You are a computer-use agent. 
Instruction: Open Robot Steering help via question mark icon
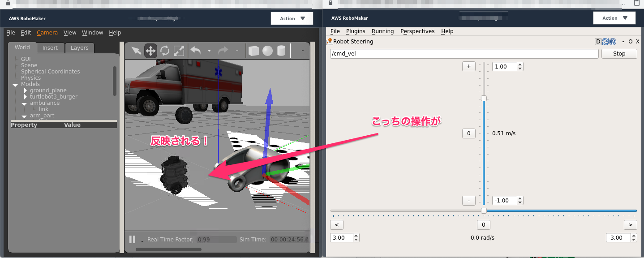point(613,41)
